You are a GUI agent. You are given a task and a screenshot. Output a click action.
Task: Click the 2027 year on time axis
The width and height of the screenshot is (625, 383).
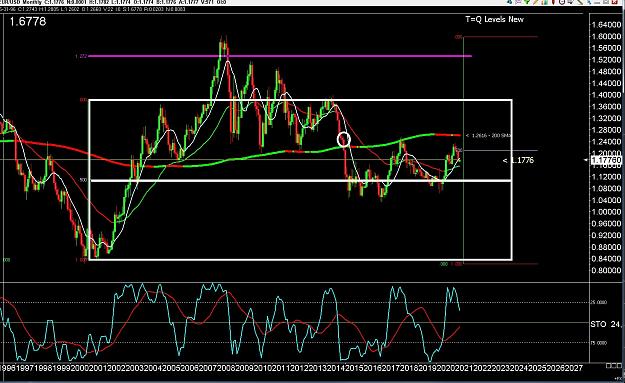coord(575,368)
